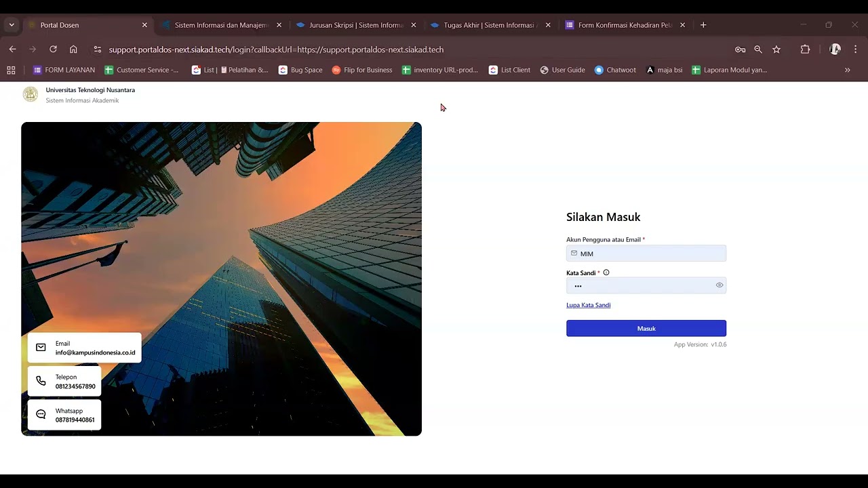
Task: Open browser home page
Action: 73,49
